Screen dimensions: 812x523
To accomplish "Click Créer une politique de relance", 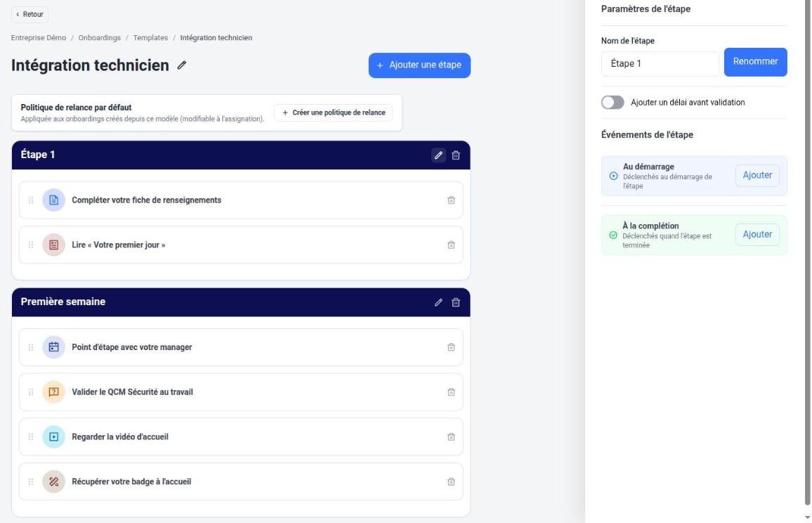I will (333, 112).
